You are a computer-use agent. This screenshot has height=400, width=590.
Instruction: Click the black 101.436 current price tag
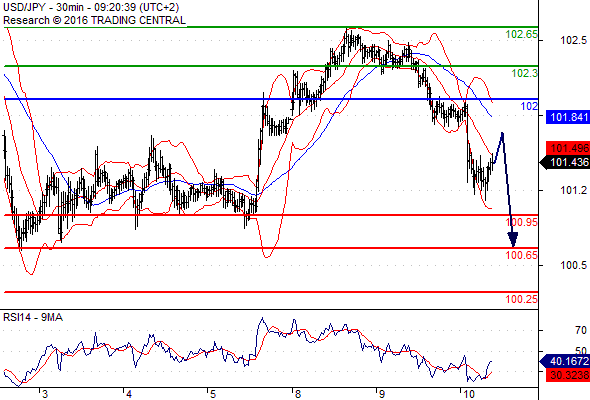coord(565,163)
